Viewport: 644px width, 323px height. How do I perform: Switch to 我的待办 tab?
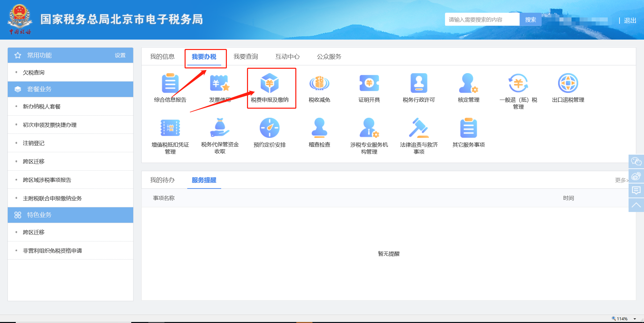pyautogui.click(x=162, y=180)
